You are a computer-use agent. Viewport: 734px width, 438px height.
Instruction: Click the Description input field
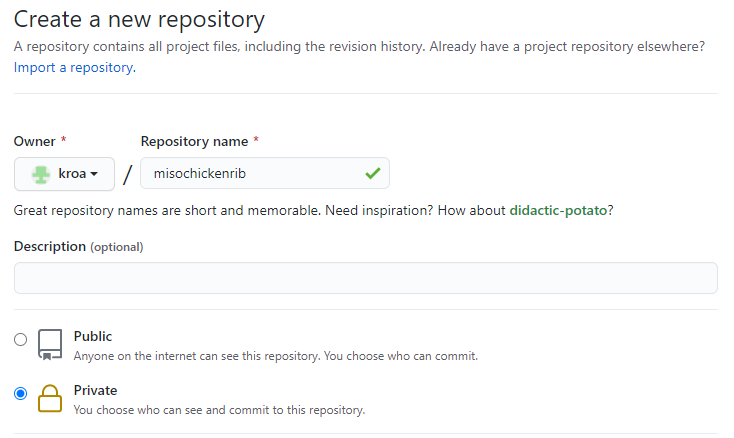point(366,278)
